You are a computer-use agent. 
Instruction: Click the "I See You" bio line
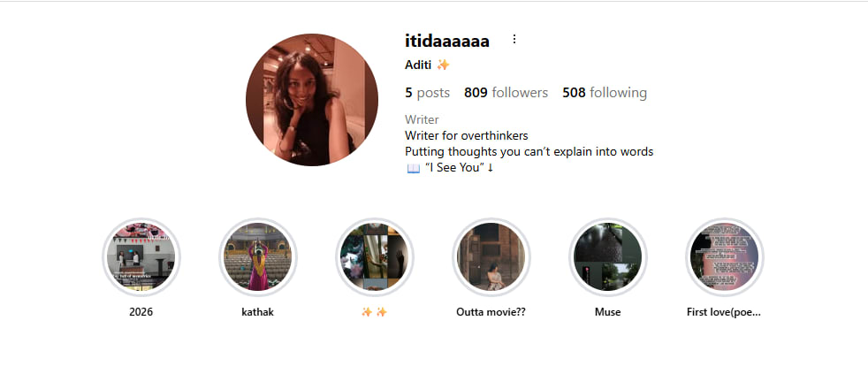459,167
